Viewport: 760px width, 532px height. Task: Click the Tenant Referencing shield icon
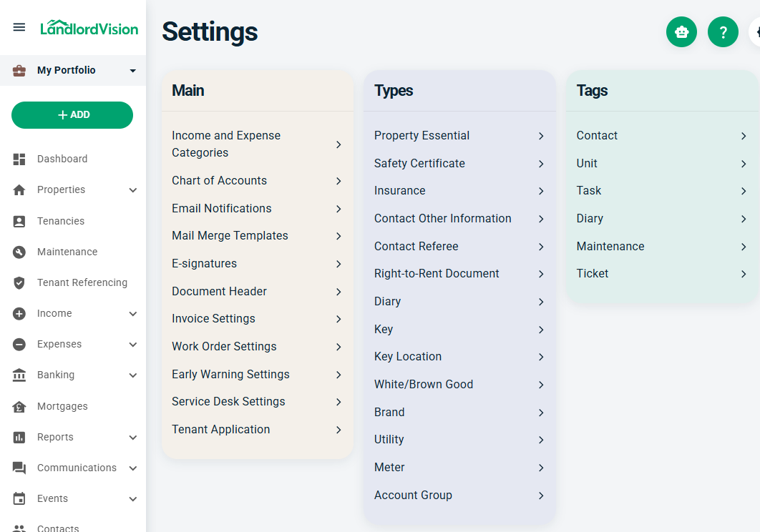pyautogui.click(x=19, y=283)
